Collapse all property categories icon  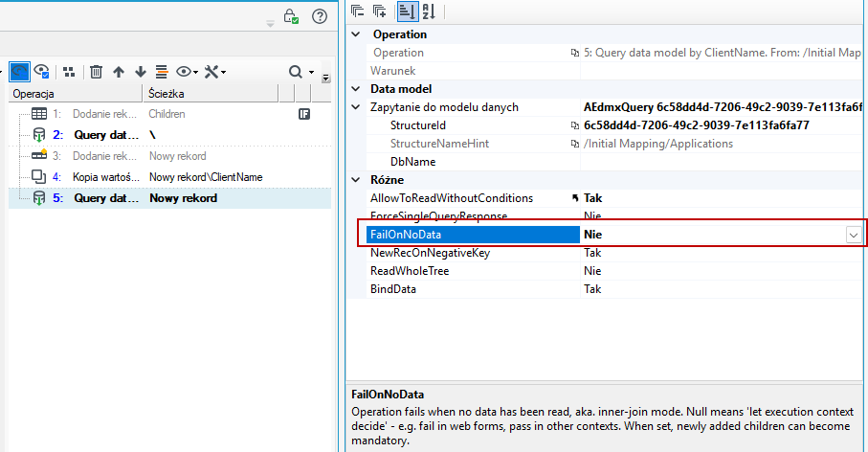tap(358, 11)
